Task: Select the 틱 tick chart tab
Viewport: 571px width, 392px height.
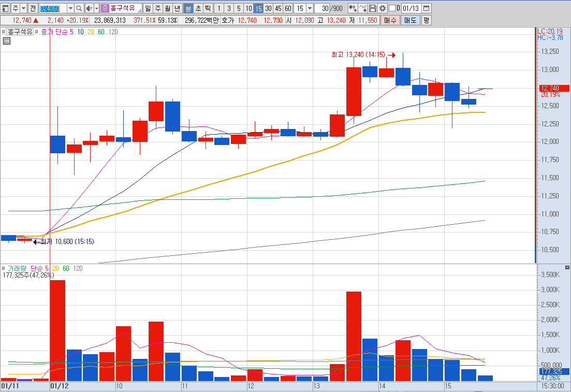Action: 208,8
